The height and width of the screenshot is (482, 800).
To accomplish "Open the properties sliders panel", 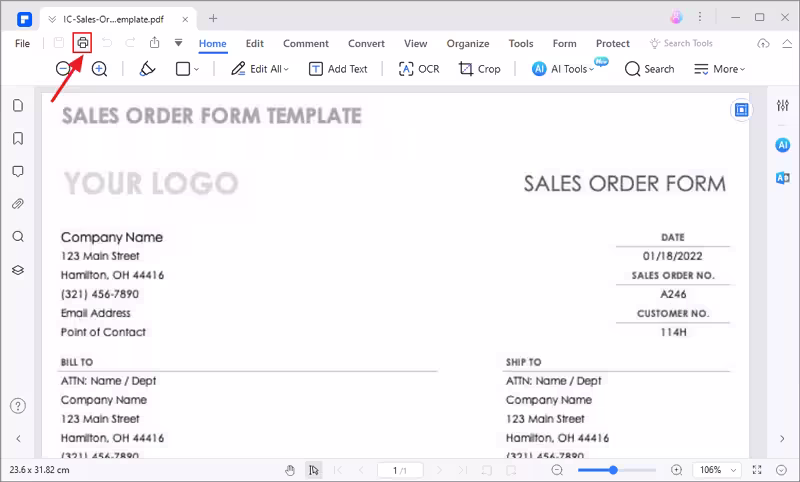I will pyautogui.click(x=783, y=106).
